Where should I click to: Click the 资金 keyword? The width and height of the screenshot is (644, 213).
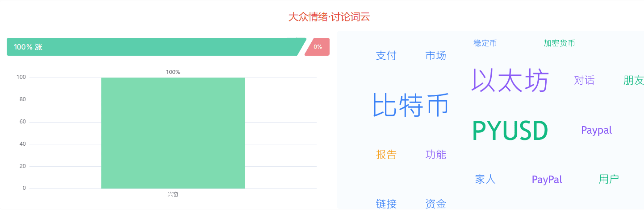(x=435, y=204)
